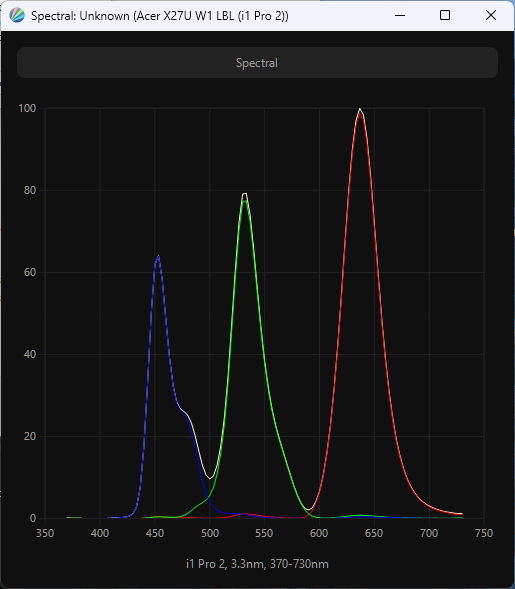Click the blue spectral peak near 453nm
The width and height of the screenshot is (515, 589).
(158, 257)
